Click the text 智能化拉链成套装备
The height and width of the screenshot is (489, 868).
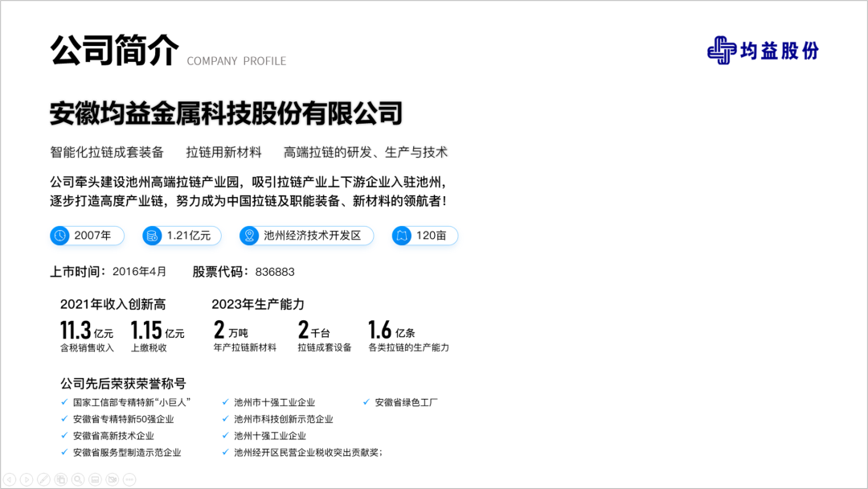click(x=107, y=152)
